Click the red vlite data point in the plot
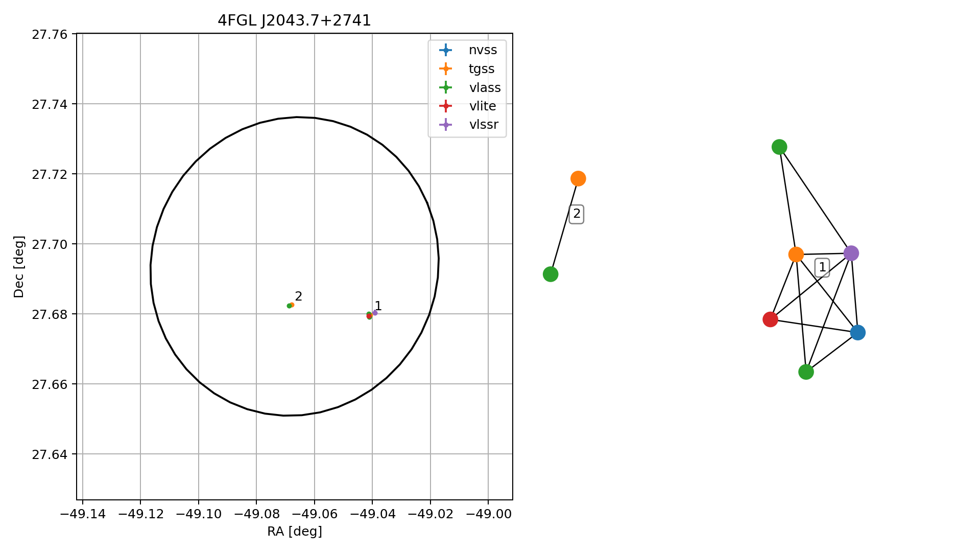 pyautogui.click(x=369, y=316)
